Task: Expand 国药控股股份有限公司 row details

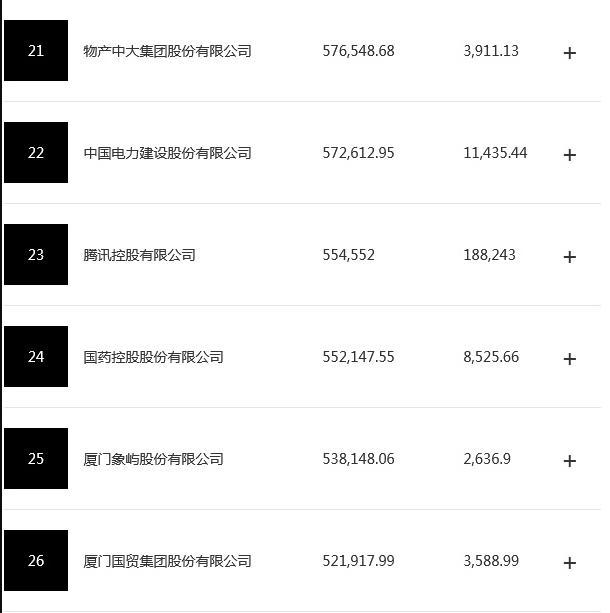Action: 570,359
